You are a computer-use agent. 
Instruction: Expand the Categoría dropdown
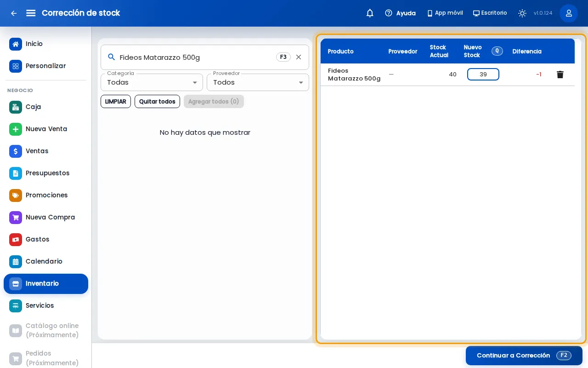point(152,82)
